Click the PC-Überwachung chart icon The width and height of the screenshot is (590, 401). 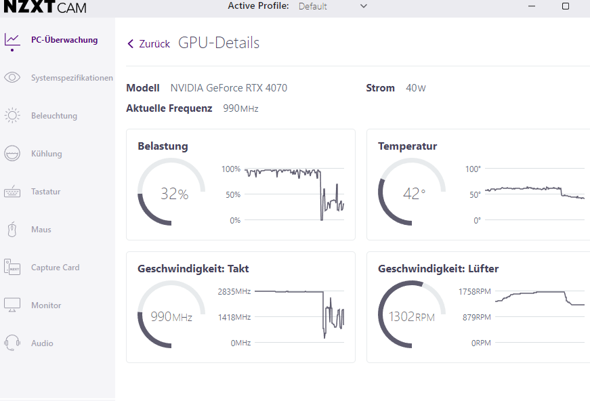pyautogui.click(x=12, y=40)
